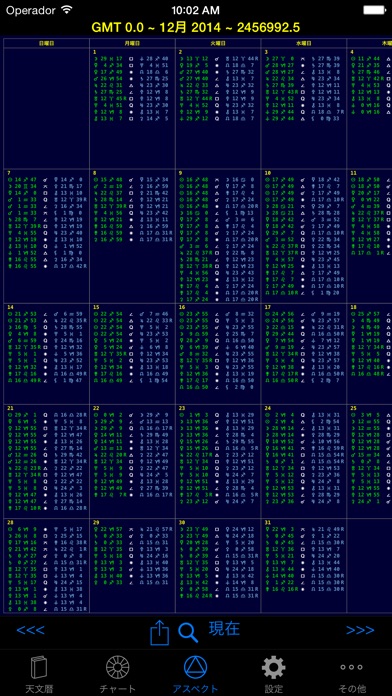Image resolution: width=392 pixels, height=696 pixels.
Task: Open day 1 aspects cell
Action: tap(132, 108)
